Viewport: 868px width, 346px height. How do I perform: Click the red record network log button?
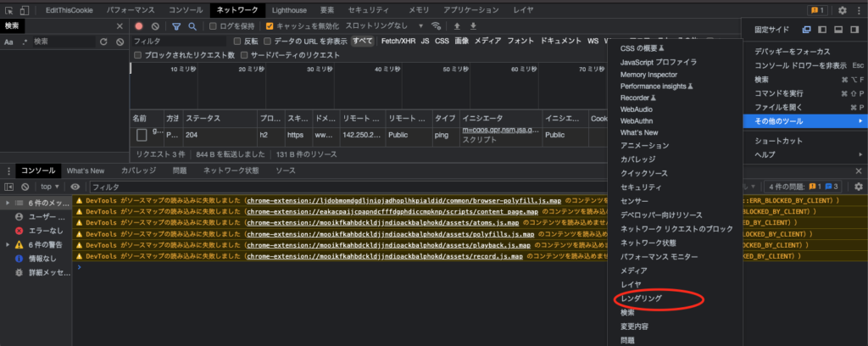(x=140, y=26)
